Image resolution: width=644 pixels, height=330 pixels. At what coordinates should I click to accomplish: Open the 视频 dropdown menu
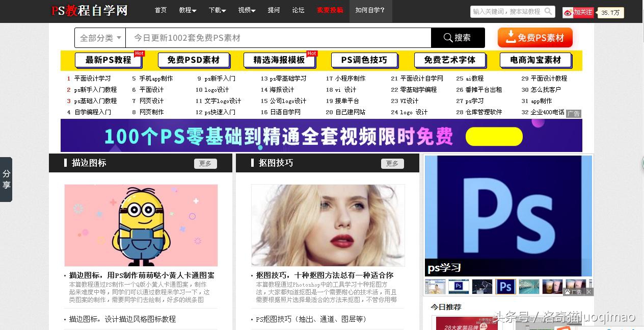246,10
